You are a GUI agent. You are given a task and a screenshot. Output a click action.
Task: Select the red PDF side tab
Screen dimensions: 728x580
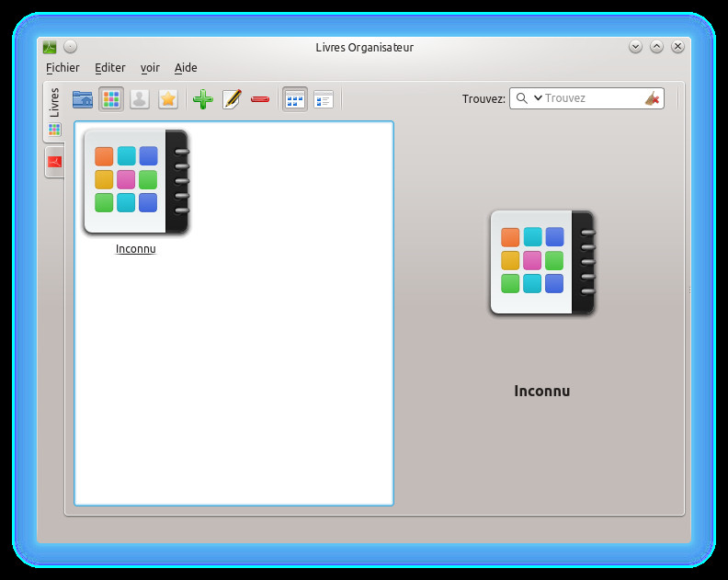[55, 162]
